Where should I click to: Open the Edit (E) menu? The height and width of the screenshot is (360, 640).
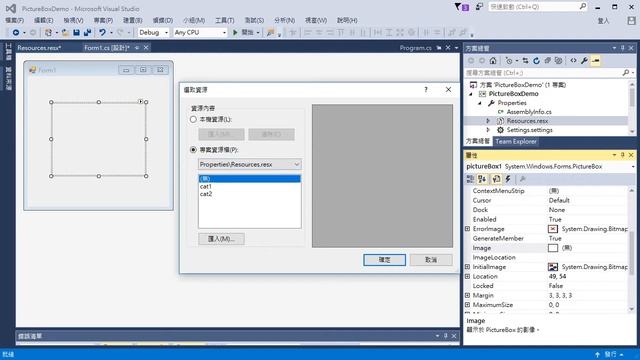click(43, 20)
